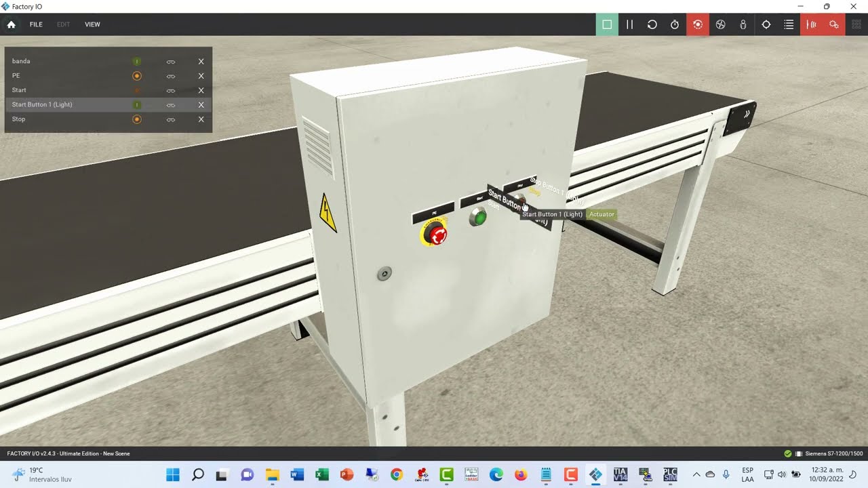
Task: Open the VIEW menu
Action: [x=92, y=24]
